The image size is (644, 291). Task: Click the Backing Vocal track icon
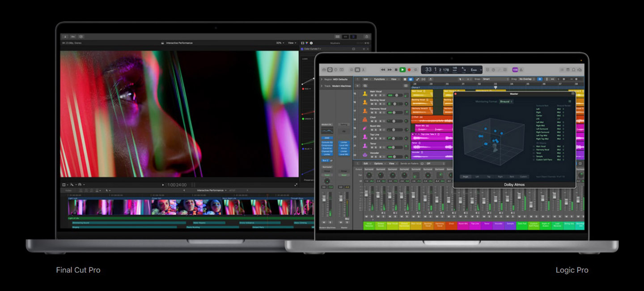[365, 102]
